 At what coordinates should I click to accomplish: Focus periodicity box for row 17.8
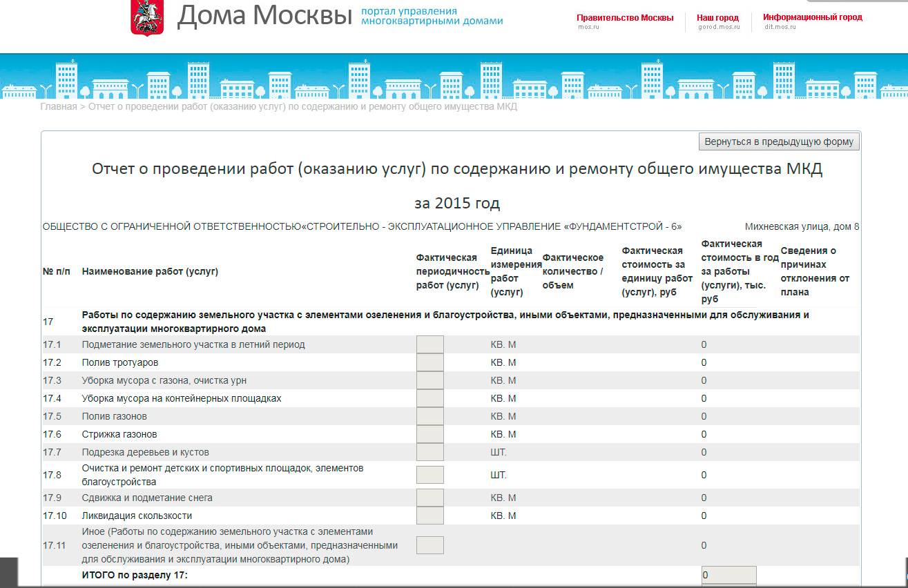click(x=429, y=475)
